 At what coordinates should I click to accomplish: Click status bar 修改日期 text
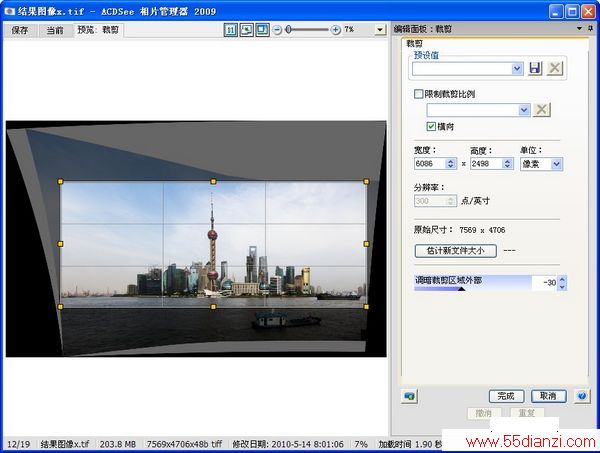(288, 444)
